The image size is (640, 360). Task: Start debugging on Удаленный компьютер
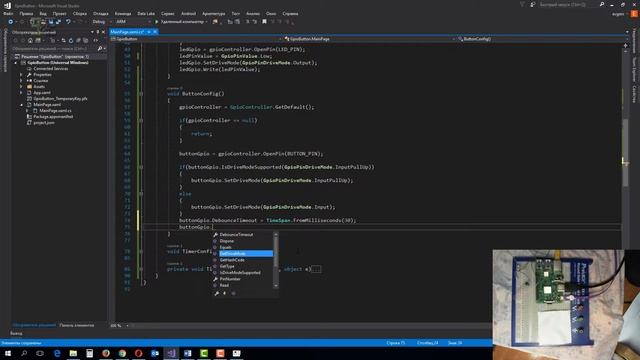coord(180,22)
